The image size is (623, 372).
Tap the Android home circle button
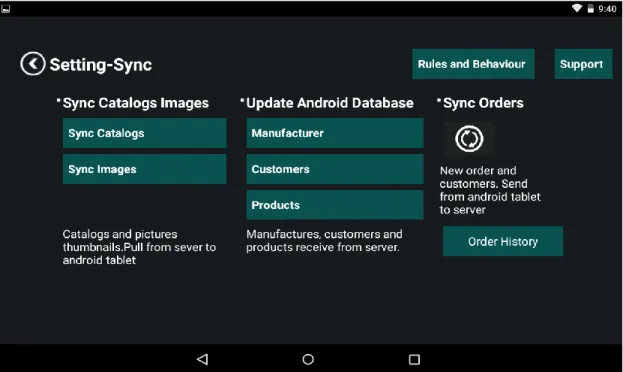pos(308,359)
